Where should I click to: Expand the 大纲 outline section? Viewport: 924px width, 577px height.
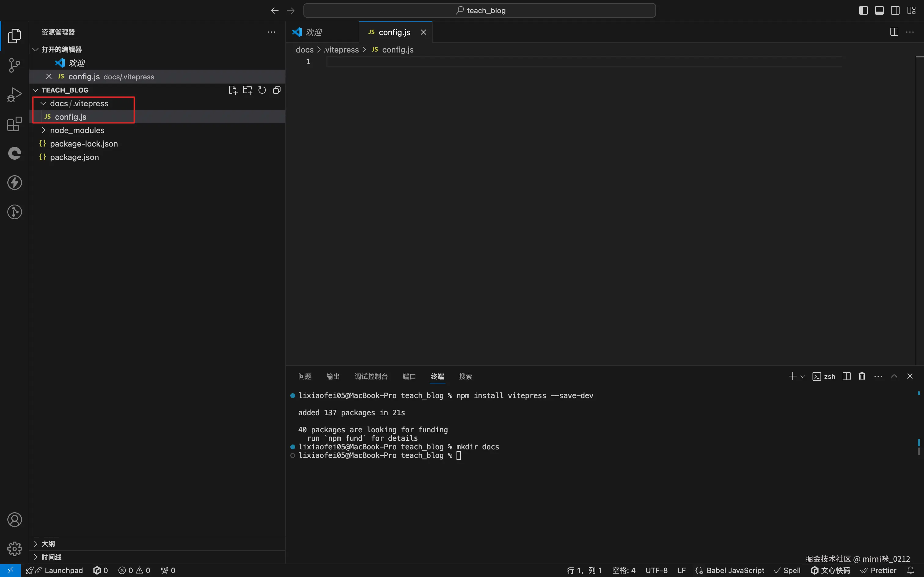point(48,543)
